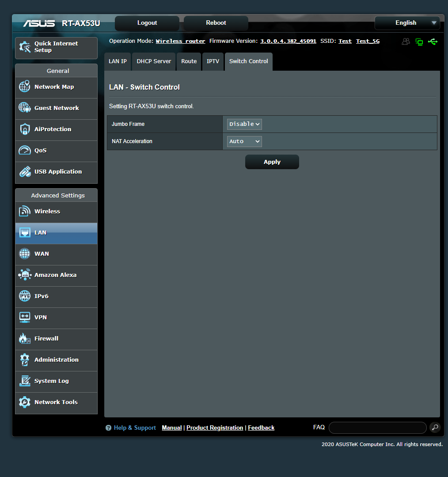448x477 pixels.
Task: Open the System Log label
Action: (x=52, y=381)
